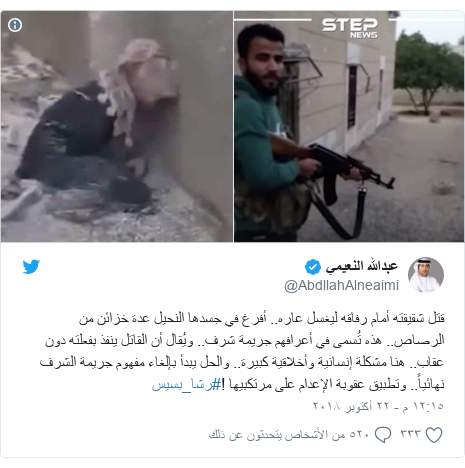Image resolution: width=465 pixels, height=468 pixels.
Task: Open the hashtag #رشا_بسيس
Action: 187,385
